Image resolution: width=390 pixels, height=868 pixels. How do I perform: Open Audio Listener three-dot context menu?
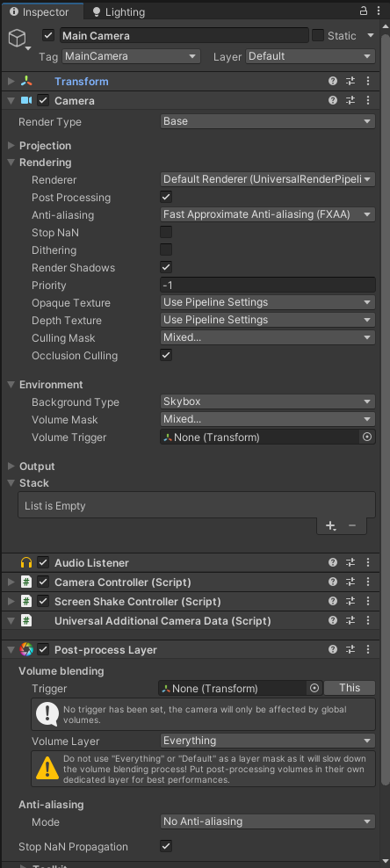368,562
